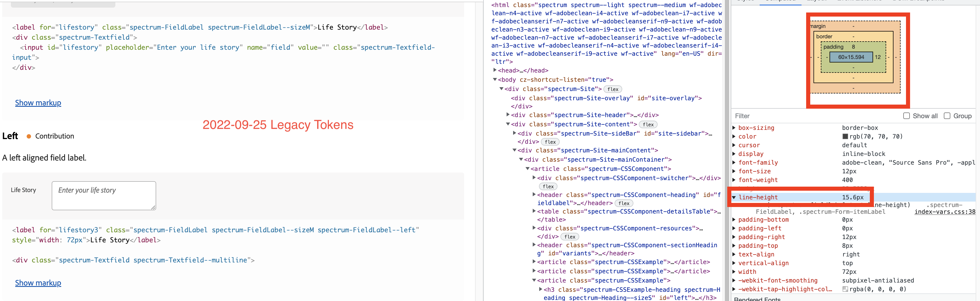Enable the Show all checkbox
Viewport: 980px width, 301px height.
coord(906,116)
